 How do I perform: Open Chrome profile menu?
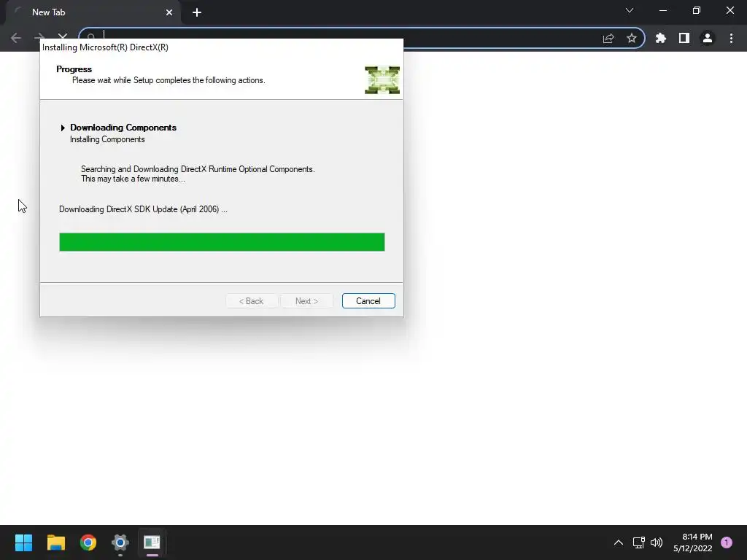(x=708, y=38)
